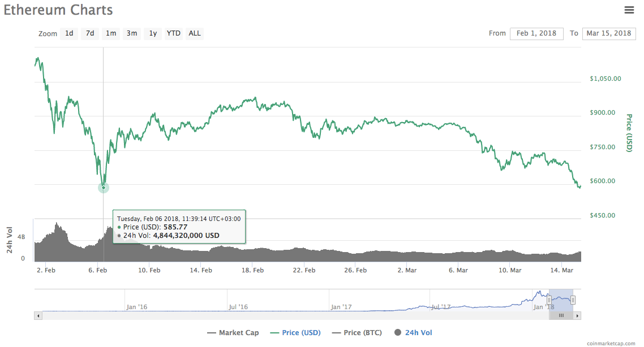Toggle the Price (BTC) series in legend
The image size is (644, 347).
coord(357,333)
